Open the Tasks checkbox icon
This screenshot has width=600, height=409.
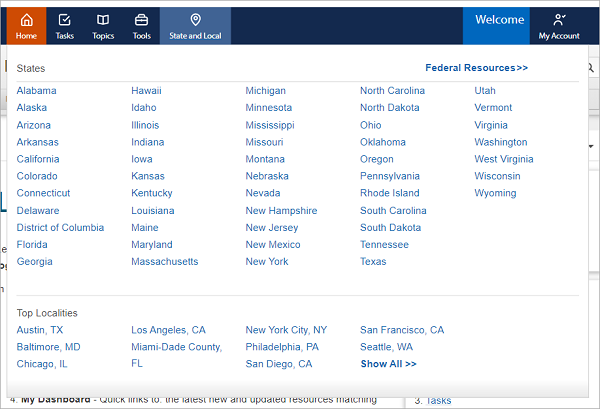coord(65,20)
